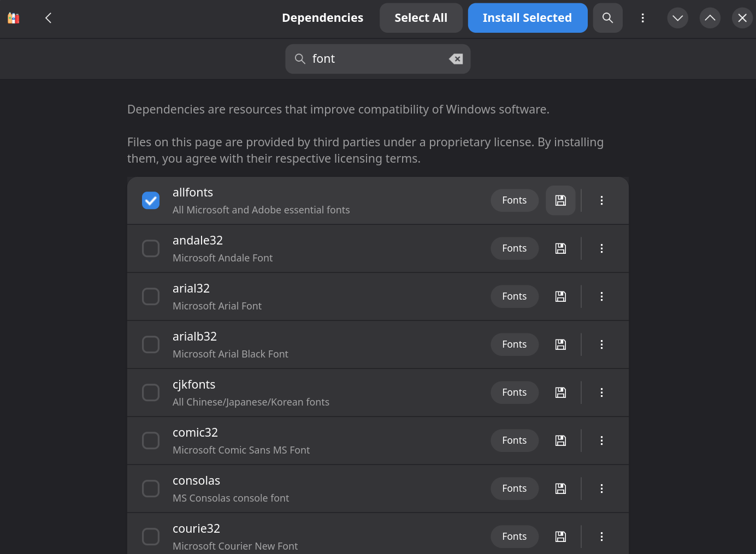
Task: Click 'Microsoft Comic Sans MS Font' description
Action: 241,450
